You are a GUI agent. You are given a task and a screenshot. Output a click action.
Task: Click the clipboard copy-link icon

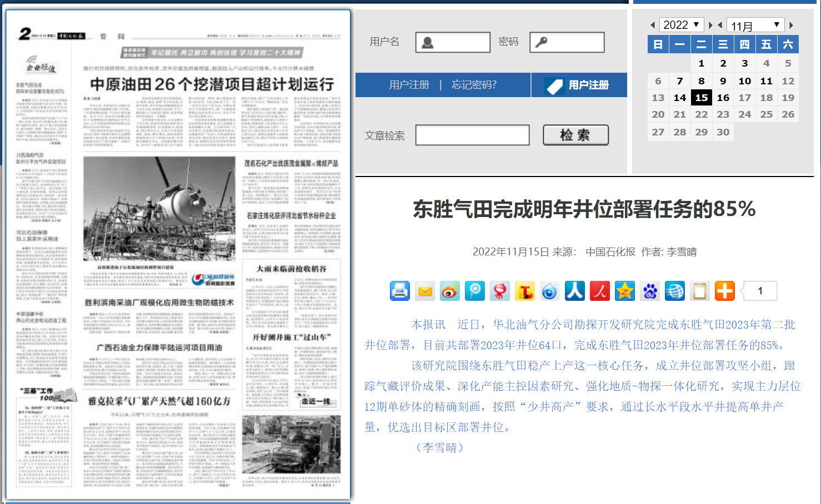tap(700, 291)
